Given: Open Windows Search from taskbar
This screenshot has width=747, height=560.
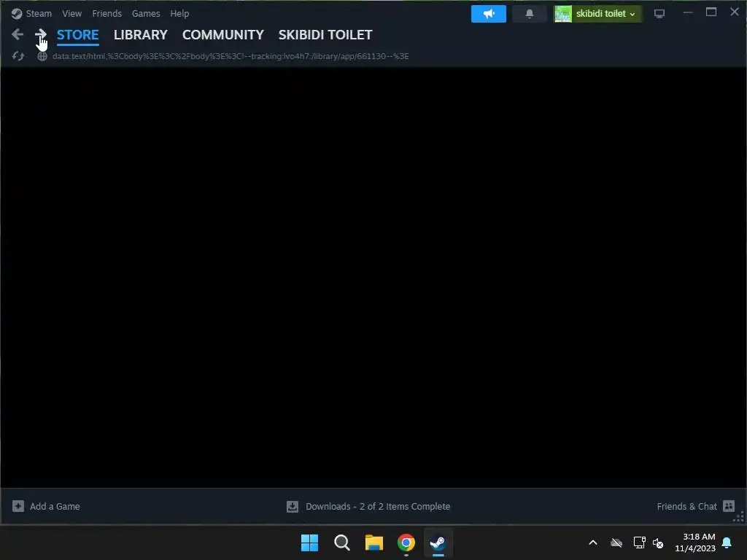Looking at the screenshot, I should [x=341, y=542].
